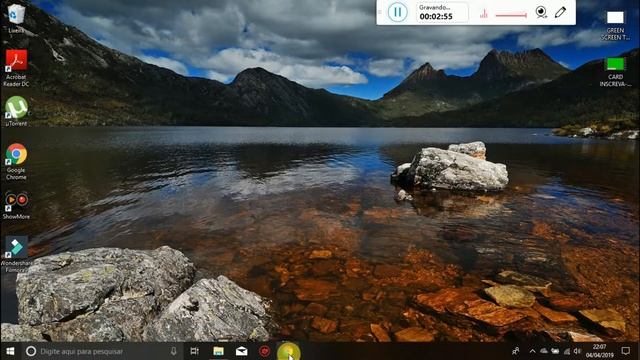Image resolution: width=640 pixels, height=360 pixels.
Task: Open the network tray icon
Action: tap(567, 351)
